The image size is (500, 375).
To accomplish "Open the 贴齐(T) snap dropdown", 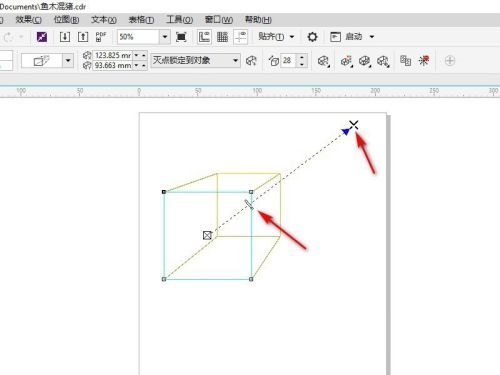I will (276, 36).
